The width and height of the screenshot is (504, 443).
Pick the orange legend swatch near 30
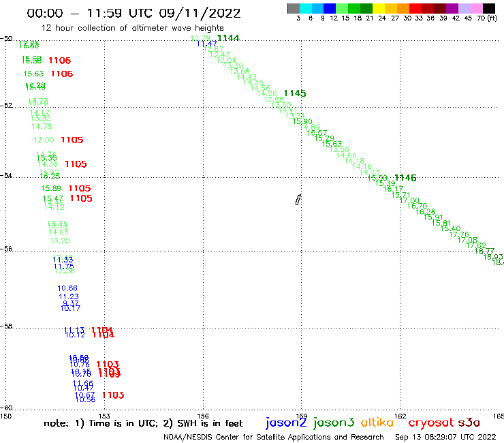[x=403, y=8]
